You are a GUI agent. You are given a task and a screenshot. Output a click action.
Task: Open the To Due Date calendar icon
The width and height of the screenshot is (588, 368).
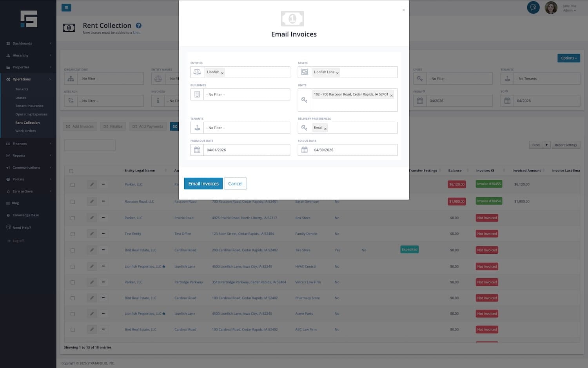pyautogui.click(x=305, y=150)
